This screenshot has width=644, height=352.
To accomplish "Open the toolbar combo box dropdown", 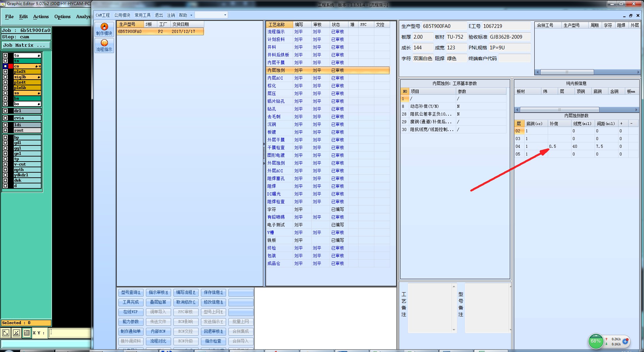I will coord(225,15).
